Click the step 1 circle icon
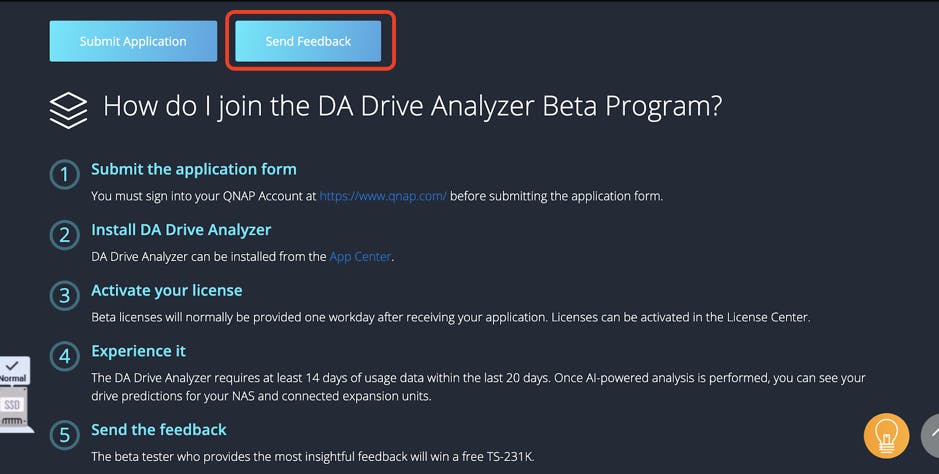This screenshot has width=939, height=474. pyautogui.click(x=64, y=175)
